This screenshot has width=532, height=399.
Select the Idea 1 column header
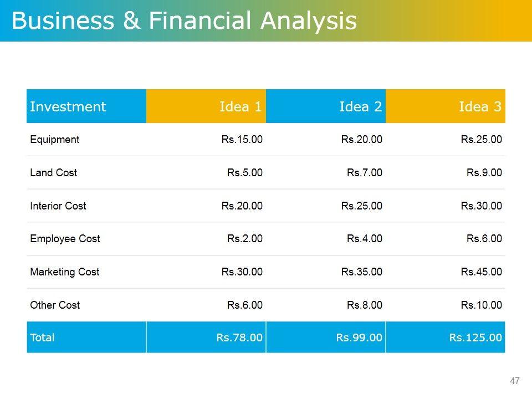click(241, 106)
